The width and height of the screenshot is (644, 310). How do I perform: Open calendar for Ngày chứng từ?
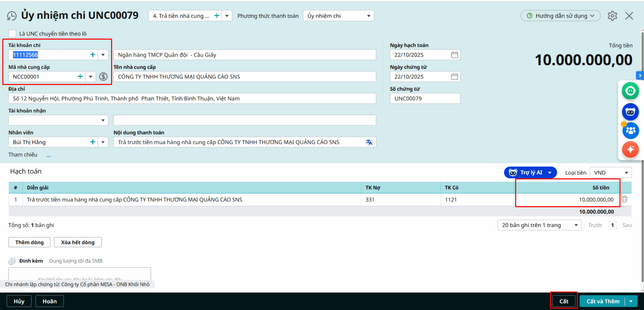pos(454,76)
